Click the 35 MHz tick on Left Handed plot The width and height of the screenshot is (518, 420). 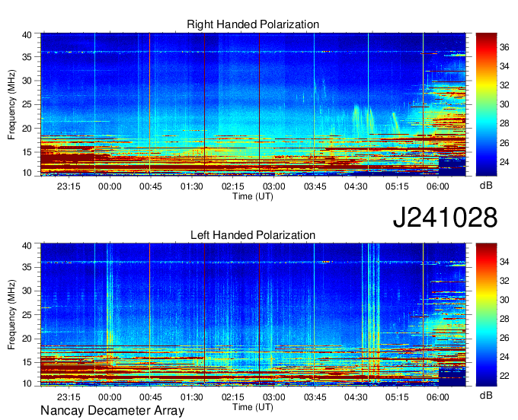(27, 267)
